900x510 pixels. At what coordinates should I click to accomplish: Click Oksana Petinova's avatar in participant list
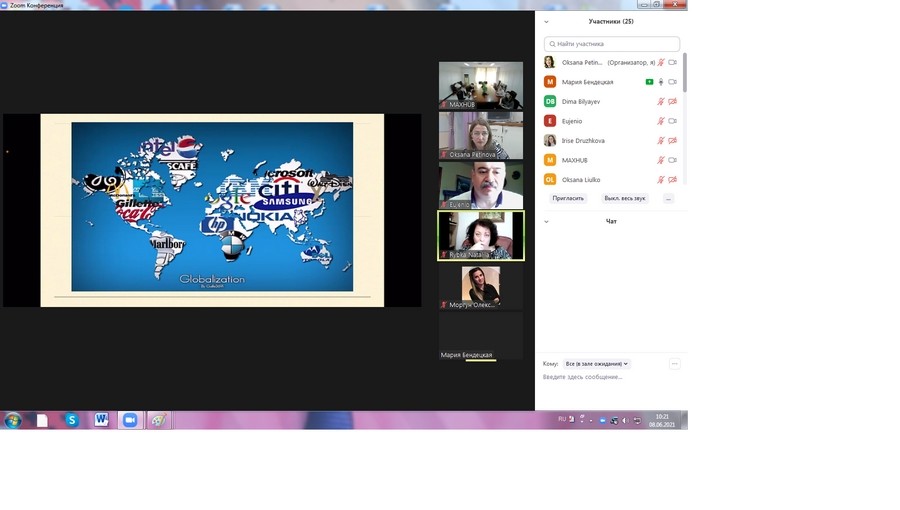coord(550,63)
